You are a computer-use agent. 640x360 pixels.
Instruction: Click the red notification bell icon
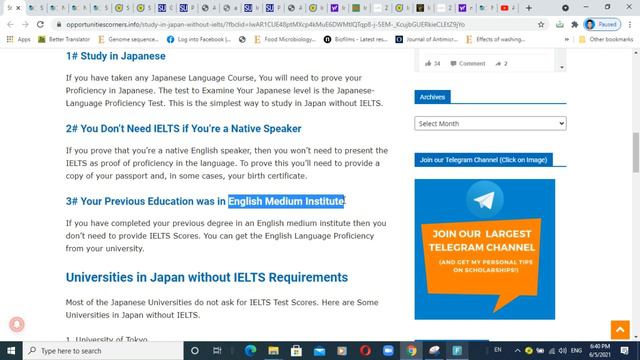click(17, 324)
